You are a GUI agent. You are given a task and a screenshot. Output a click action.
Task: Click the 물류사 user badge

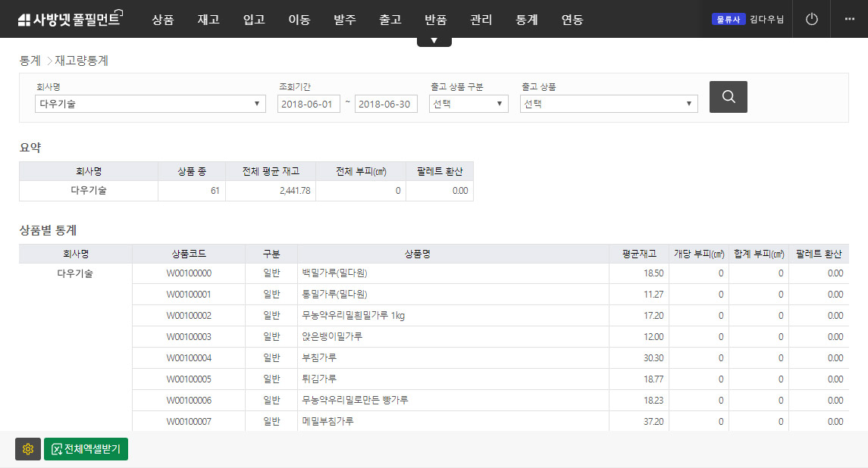click(x=729, y=20)
